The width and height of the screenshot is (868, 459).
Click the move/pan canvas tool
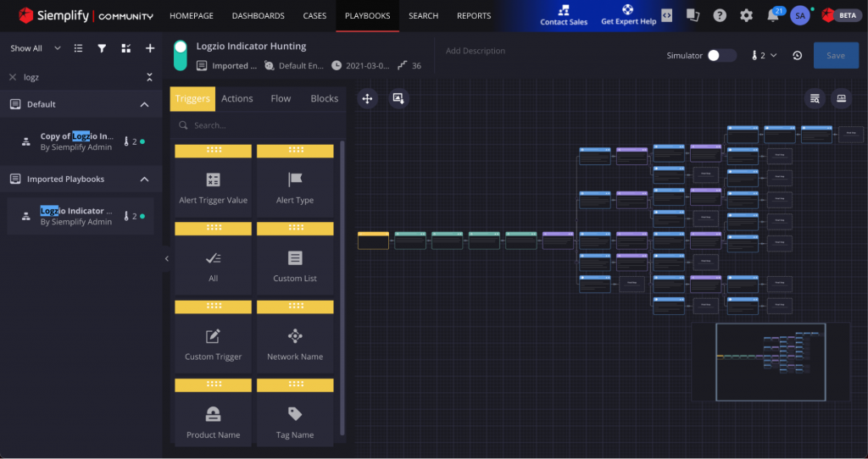point(367,99)
